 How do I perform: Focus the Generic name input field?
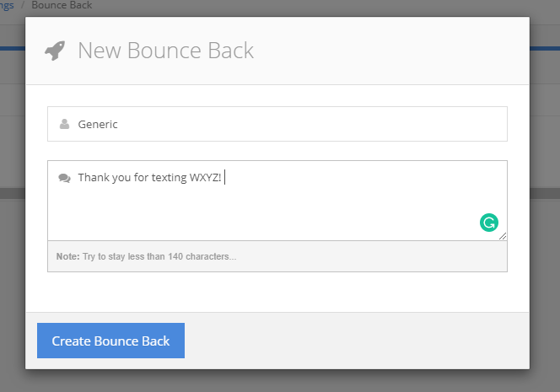click(x=287, y=124)
